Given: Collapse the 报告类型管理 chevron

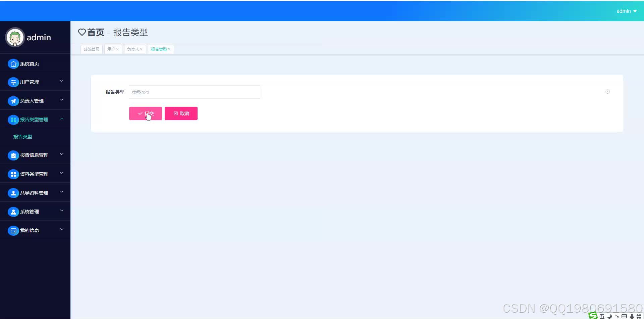Looking at the screenshot, I should 62,119.
